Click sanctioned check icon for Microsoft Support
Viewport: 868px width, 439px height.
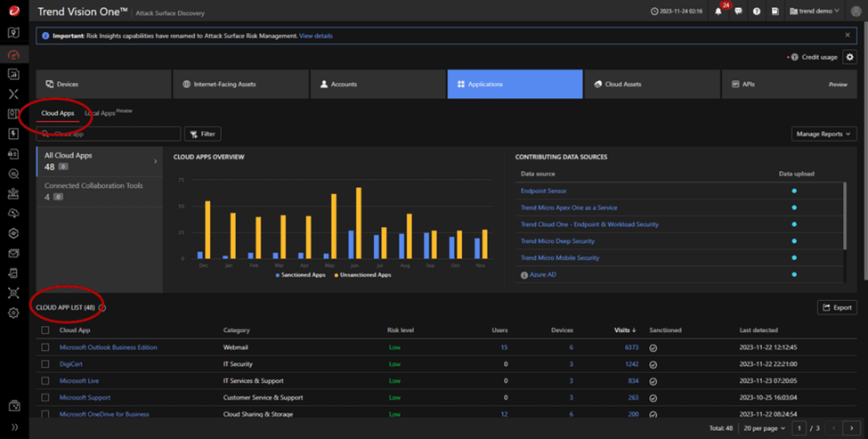click(653, 398)
